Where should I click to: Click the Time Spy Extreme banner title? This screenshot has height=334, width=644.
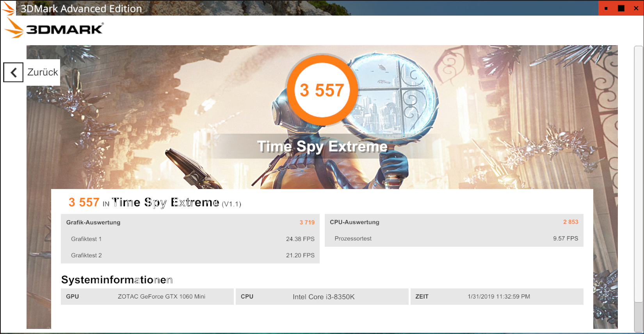(x=322, y=147)
